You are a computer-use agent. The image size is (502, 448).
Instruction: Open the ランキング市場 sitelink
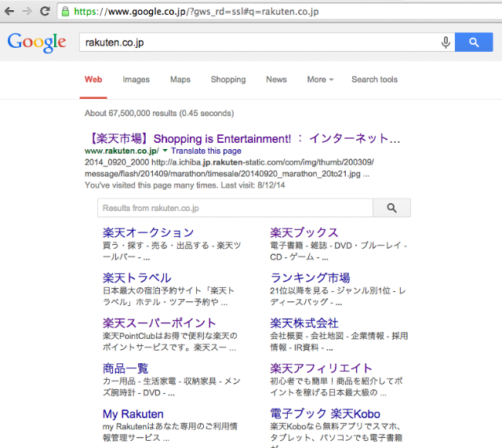click(311, 278)
